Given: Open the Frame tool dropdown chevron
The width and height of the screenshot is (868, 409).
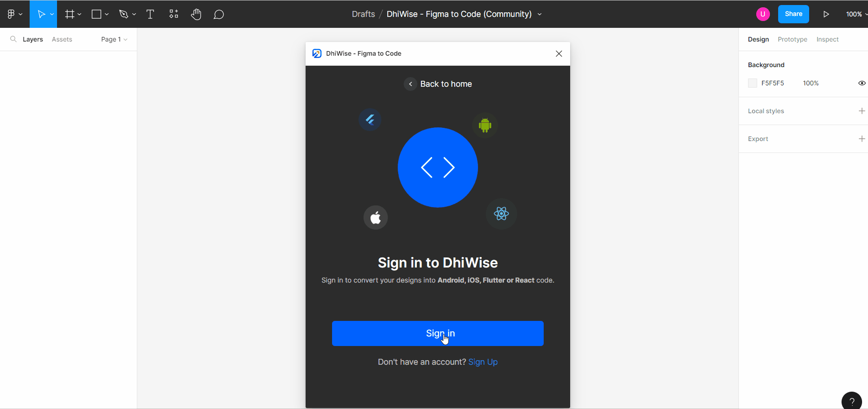Looking at the screenshot, I should tap(79, 15).
